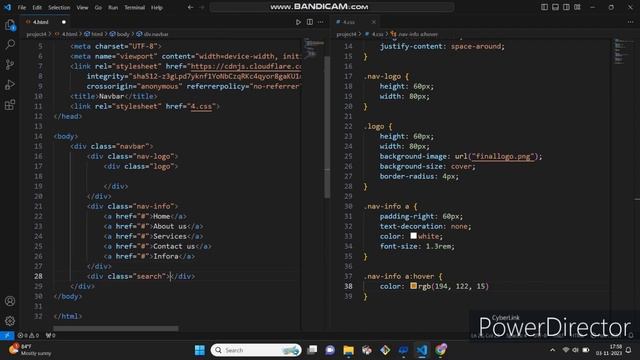The image size is (640, 360).
Task: Open the File menu
Action: coord(22,7)
